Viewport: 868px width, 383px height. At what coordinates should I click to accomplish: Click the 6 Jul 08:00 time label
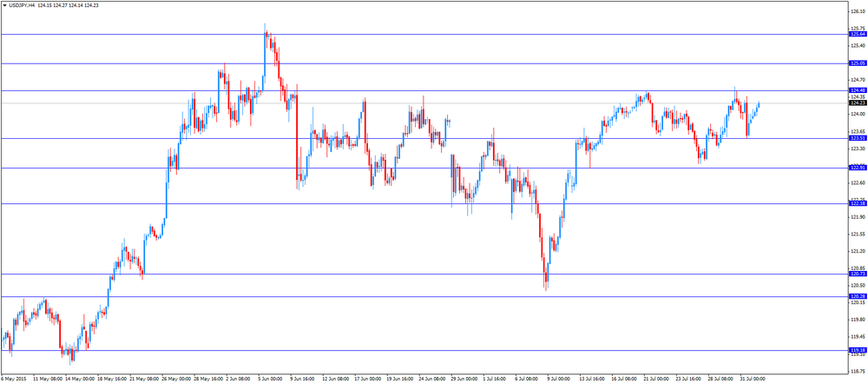pyautogui.click(x=528, y=379)
